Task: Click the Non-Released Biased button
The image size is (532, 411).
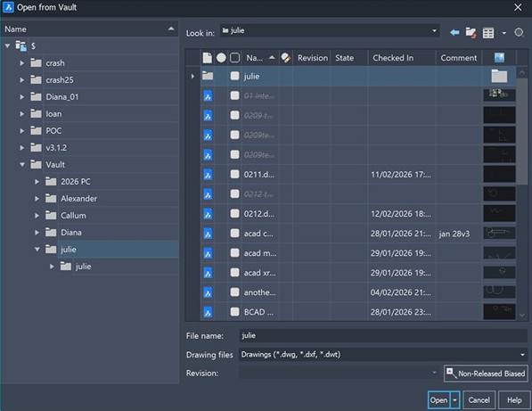Action: (x=486, y=374)
